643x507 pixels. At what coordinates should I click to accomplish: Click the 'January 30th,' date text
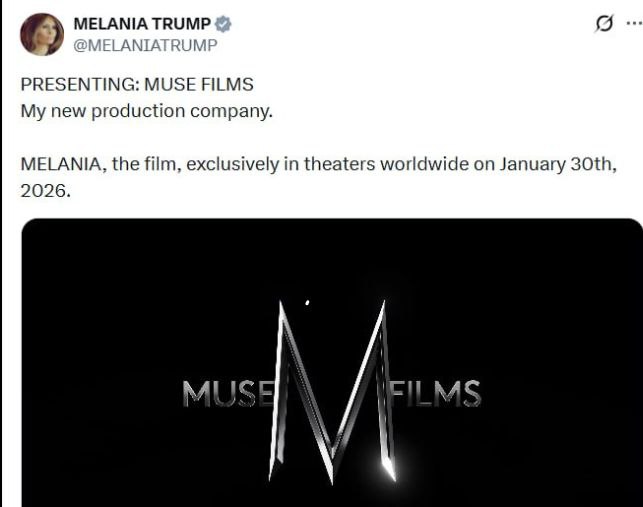coord(558,164)
